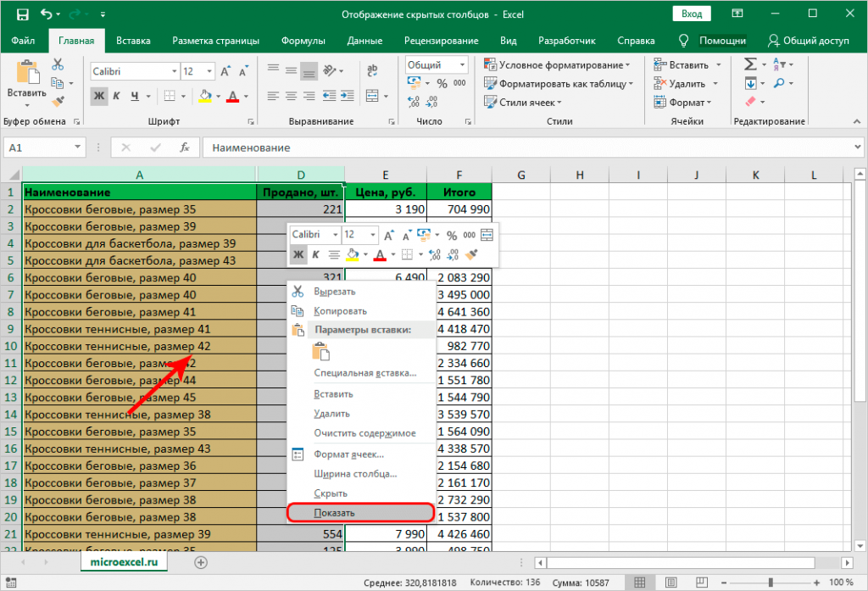Image resolution: width=868 pixels, height=591 pixels.
Task: Click the Sort and Filter icon
Action: (779, 64)
